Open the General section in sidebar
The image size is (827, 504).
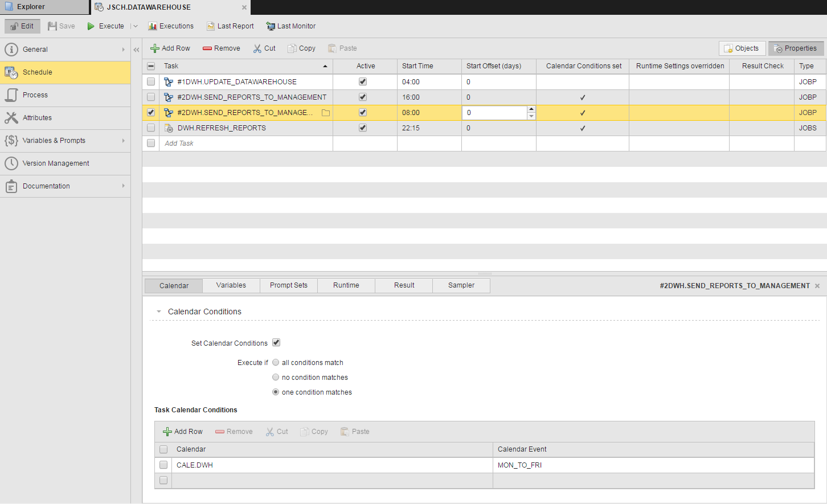tap(65, 50)
